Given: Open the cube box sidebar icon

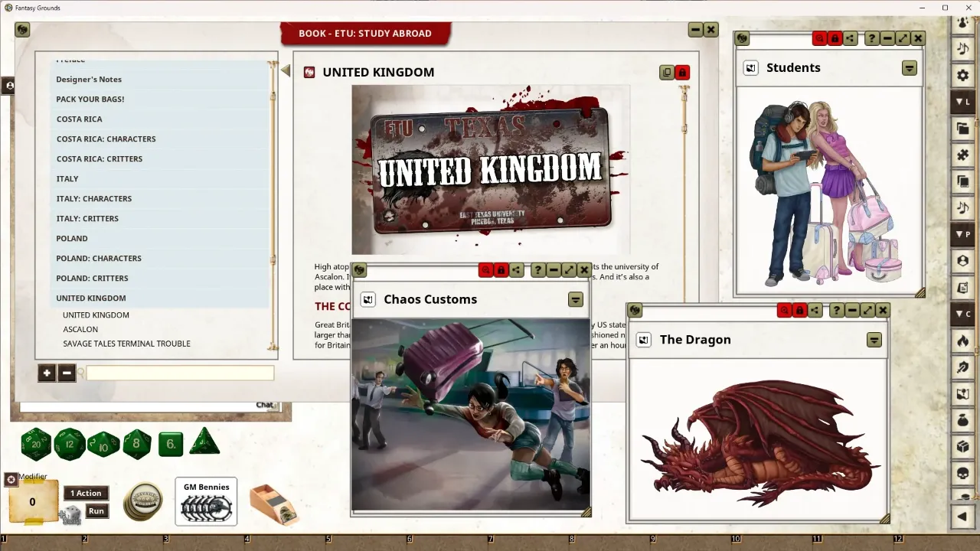Looking at the screenshot, I should 962,446.
